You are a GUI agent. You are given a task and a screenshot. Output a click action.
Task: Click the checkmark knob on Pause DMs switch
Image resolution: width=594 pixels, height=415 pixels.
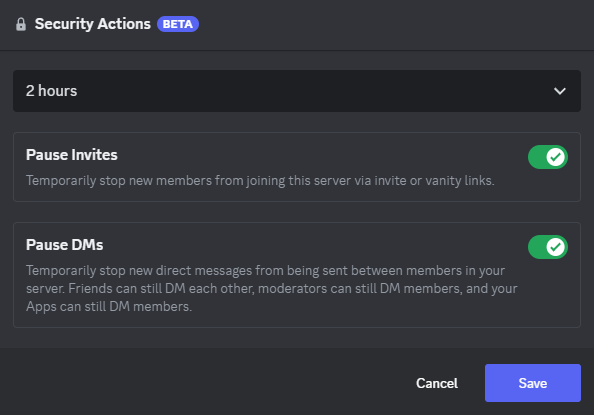(x=555, y=247)
